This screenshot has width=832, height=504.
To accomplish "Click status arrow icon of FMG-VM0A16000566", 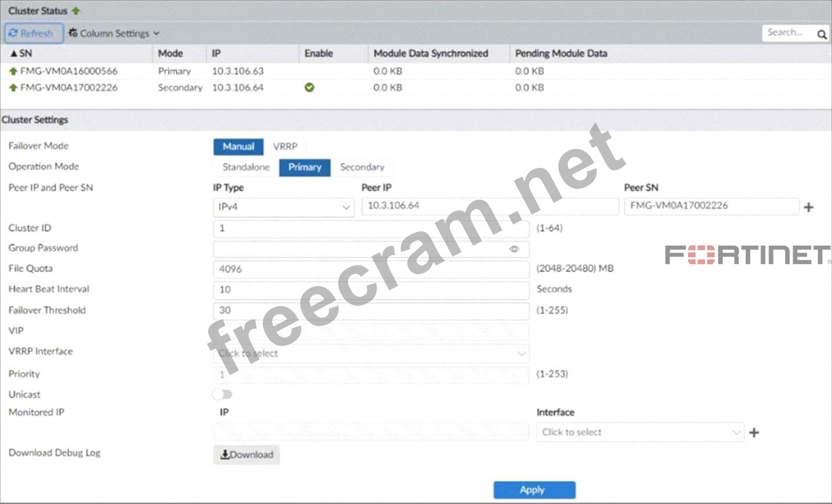I will (x=13, y=71).
